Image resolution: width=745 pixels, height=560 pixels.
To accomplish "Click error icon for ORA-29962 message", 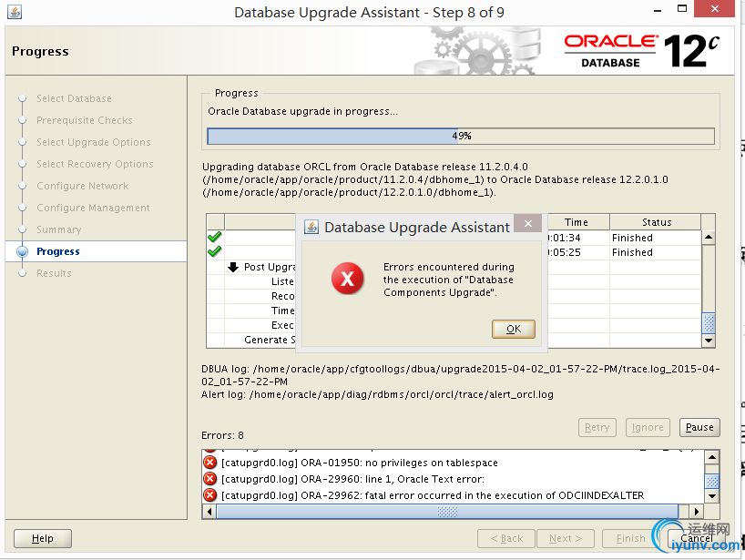I will coord(209,495).
